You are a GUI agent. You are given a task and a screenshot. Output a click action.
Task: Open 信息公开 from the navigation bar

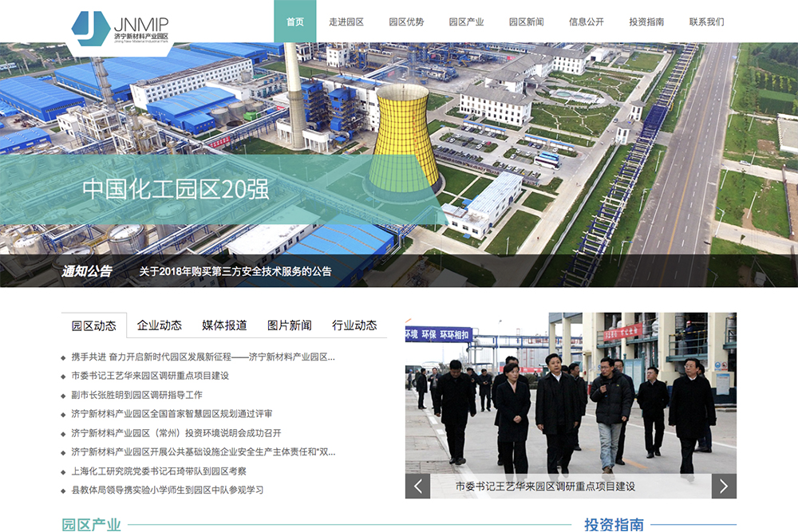[x=587, y=22]
